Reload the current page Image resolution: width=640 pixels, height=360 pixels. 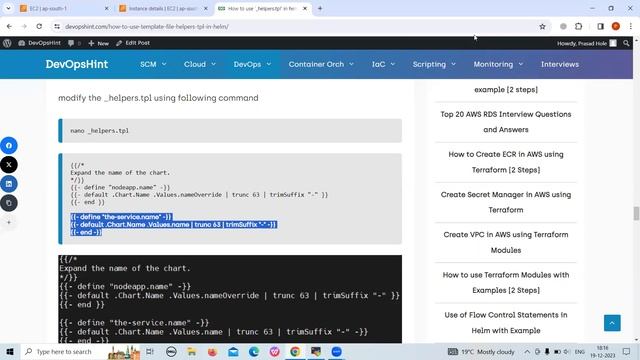pyautogui.click(x=39, y=27)
